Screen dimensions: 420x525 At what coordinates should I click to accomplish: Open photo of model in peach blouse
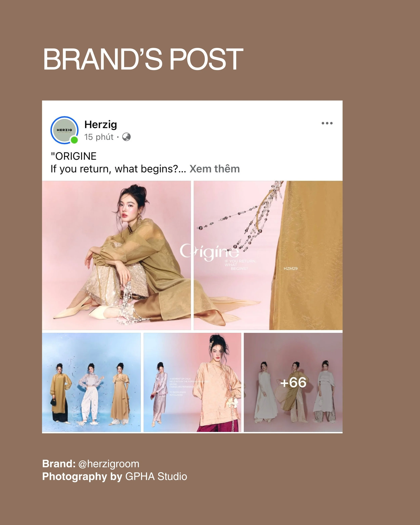click(192, 382)
